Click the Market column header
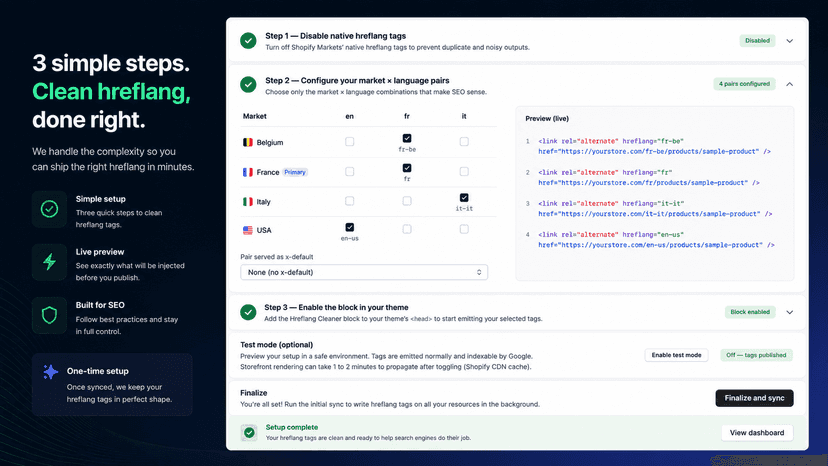 point(255,116)
